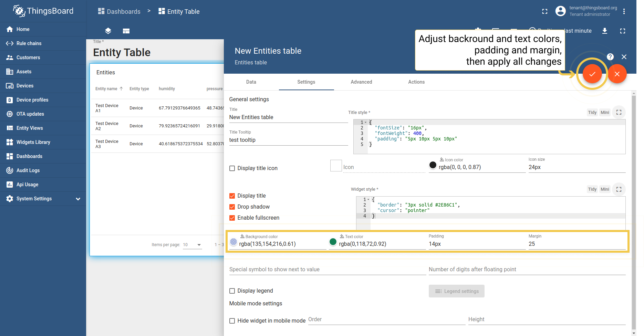Open Icon color swatch picker
This screenshot has width=644, height=336.
click(433, 165)
